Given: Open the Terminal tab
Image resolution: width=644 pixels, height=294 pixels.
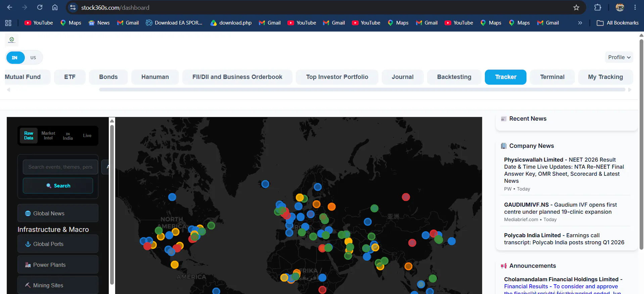Looking at the screenshot, I should point(552,77).
